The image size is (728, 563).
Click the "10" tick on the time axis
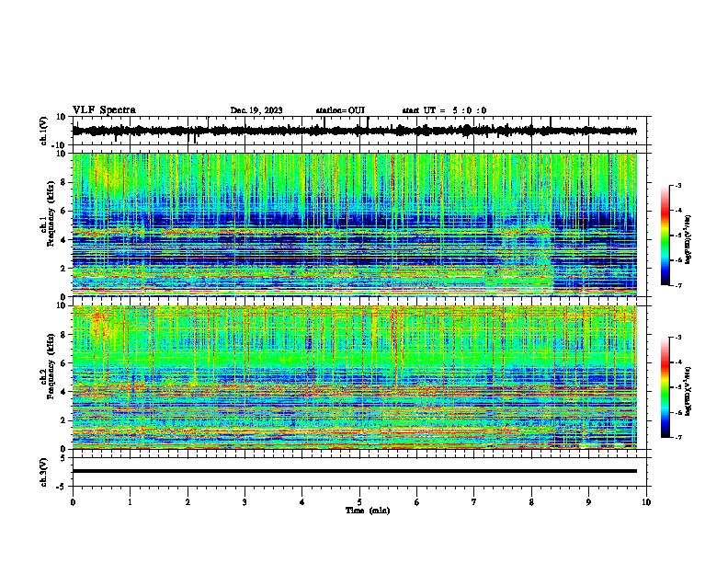point(646,502)
